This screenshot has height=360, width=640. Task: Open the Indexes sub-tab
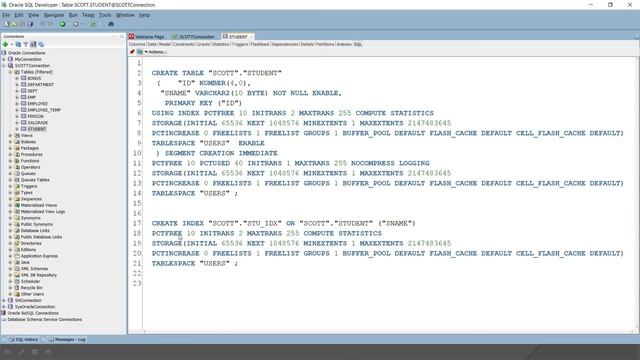point(344,44)
